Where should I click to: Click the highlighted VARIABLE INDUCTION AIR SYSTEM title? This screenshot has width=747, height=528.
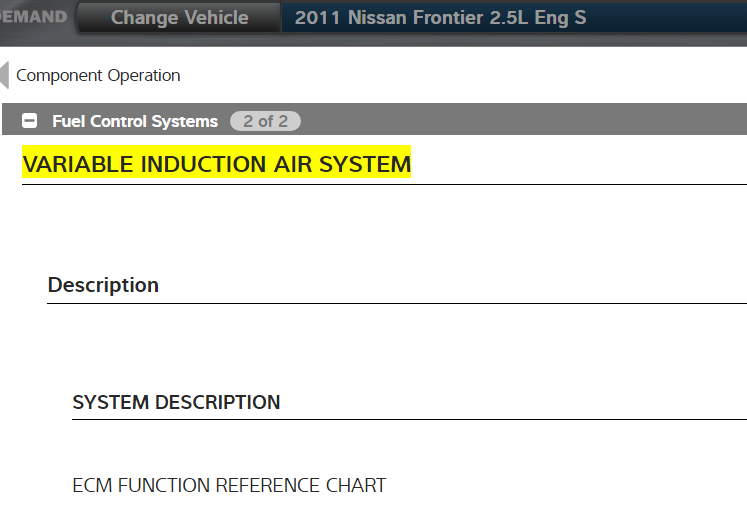tap(216, 164)
